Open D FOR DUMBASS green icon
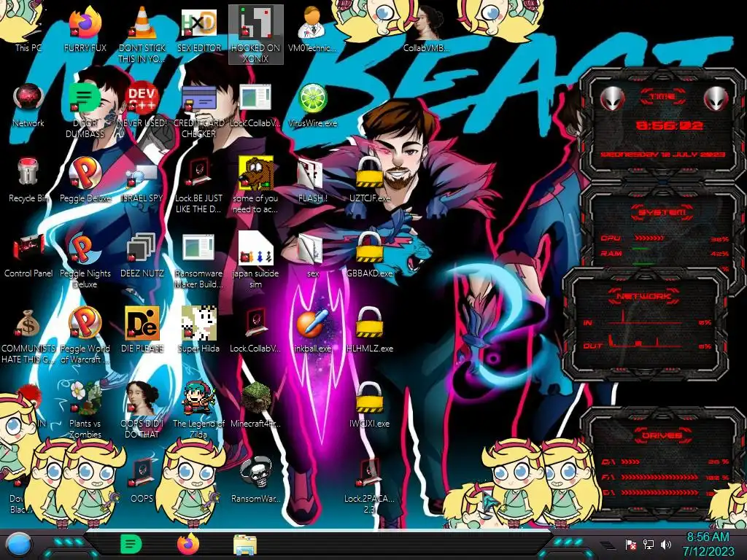 pyautogui.click(x=85, y=109)
